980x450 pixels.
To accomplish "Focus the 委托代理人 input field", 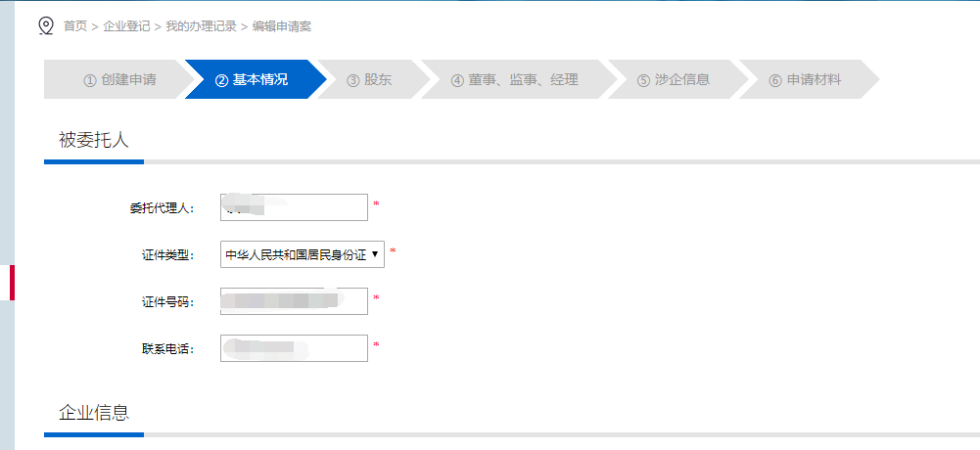I will click(x=294, y=207).
